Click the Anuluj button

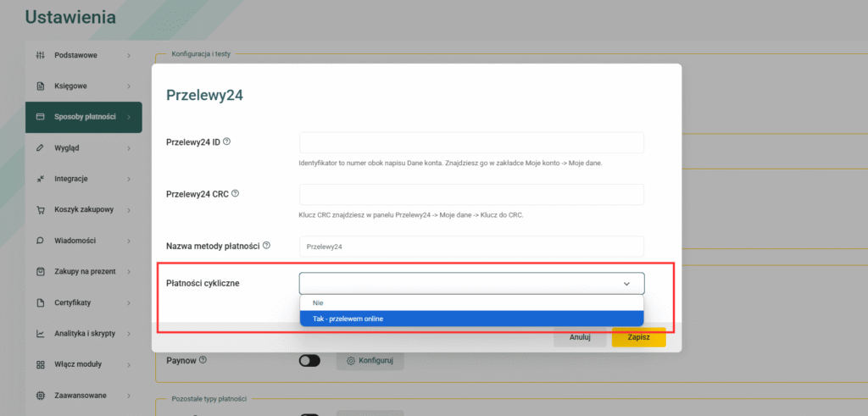[580, 337]
